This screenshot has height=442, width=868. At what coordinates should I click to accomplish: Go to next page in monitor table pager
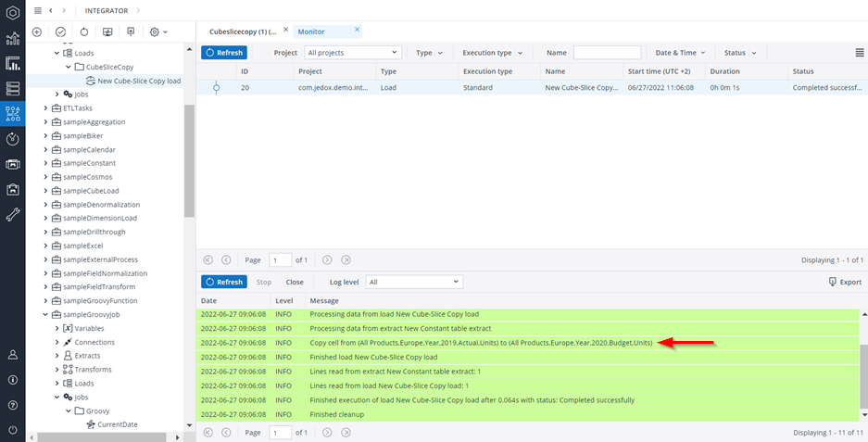[327, 259]
